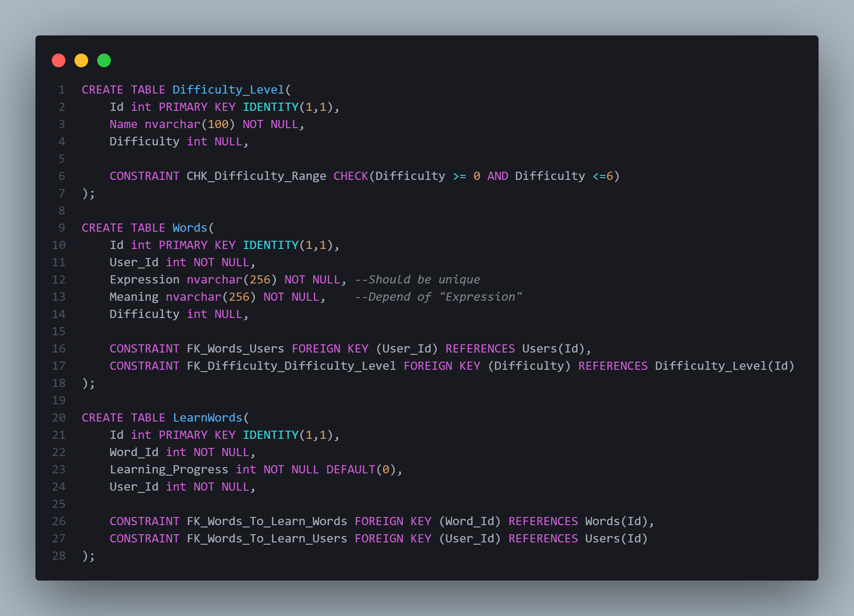Click IDENTITY keyword on line 2

tap(271, 107)
